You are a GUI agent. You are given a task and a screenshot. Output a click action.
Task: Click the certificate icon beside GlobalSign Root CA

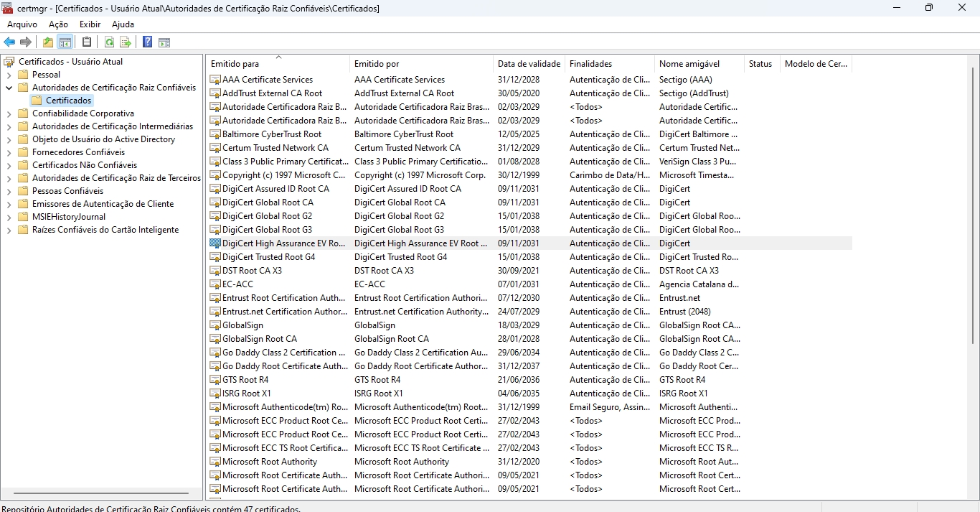[215, 339]
